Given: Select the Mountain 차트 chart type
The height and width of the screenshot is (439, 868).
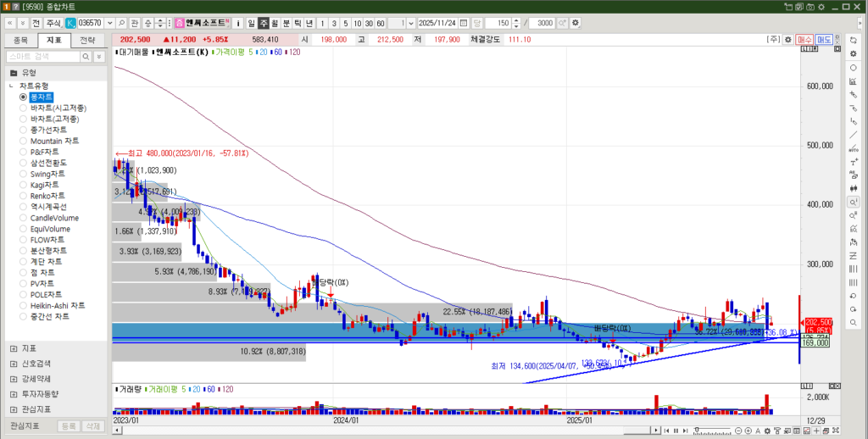Looking at the screenshot, I should [56, 141].
